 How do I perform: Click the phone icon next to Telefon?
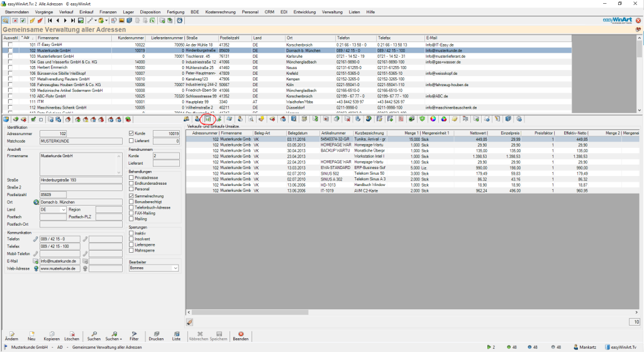pos(36,239)
